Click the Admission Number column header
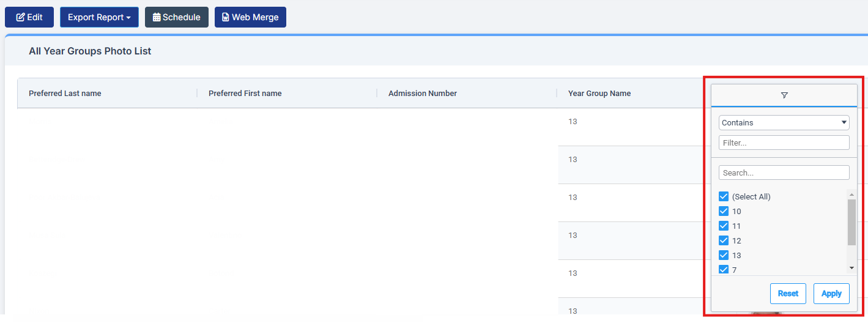This screenshot has width=868, height=323. (x=422, y=94)
